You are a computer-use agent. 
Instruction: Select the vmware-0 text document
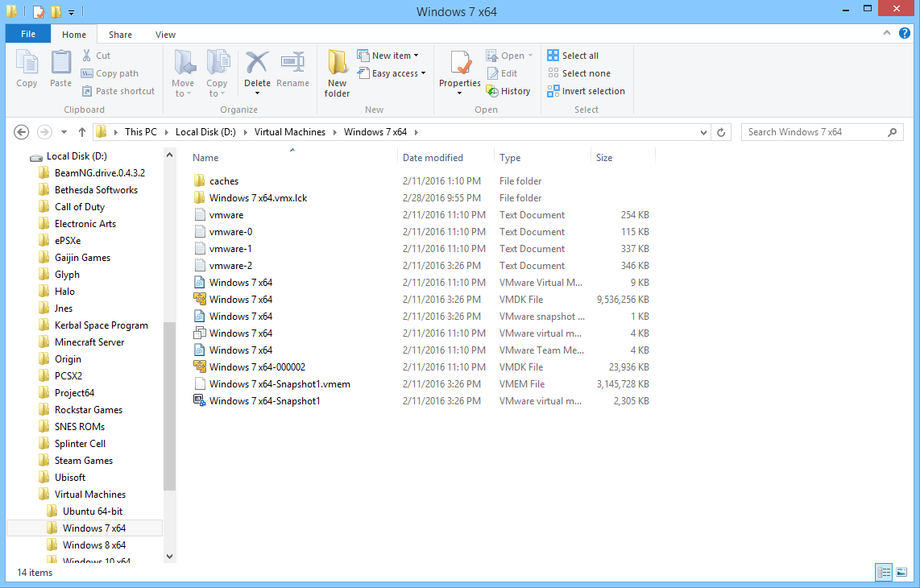(421, 232)
